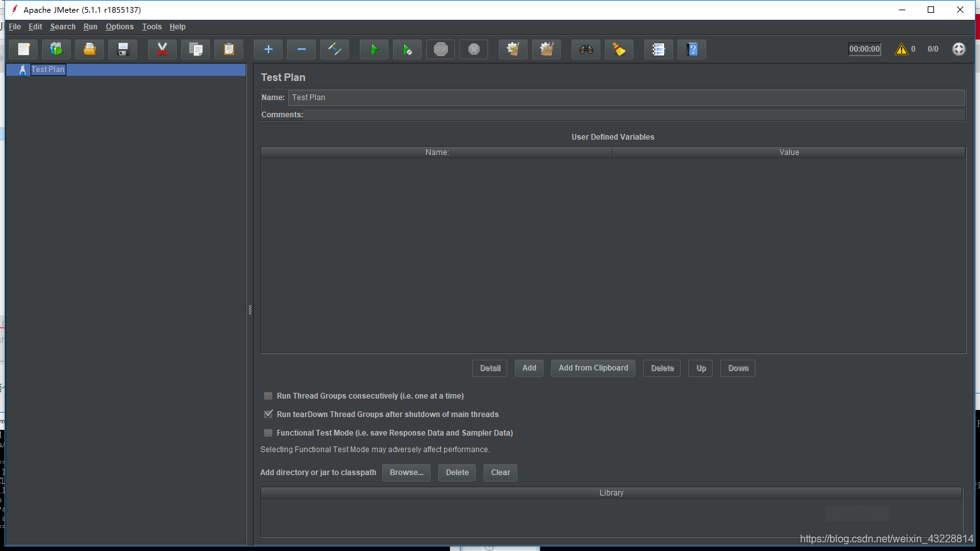Click the Name input field
980x551 pixels.
pos(627,98)
